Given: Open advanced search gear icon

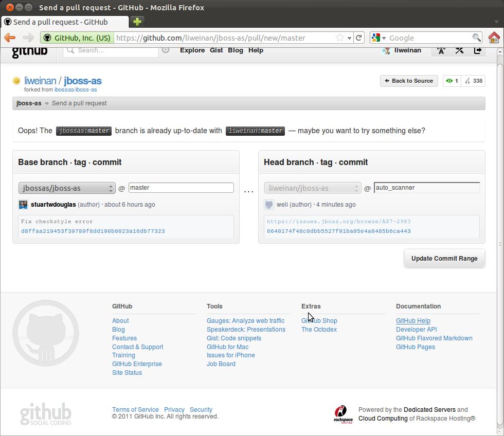Looking at the screenshot, I should [x=166, y=50].
